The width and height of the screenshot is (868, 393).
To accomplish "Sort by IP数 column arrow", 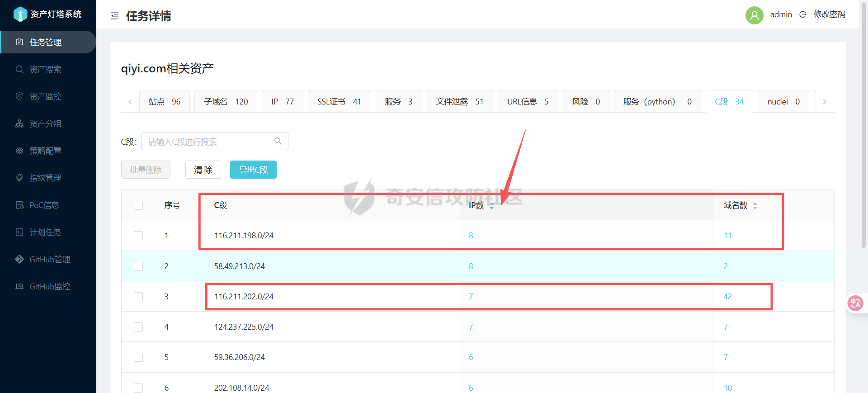I will point(491,206).
